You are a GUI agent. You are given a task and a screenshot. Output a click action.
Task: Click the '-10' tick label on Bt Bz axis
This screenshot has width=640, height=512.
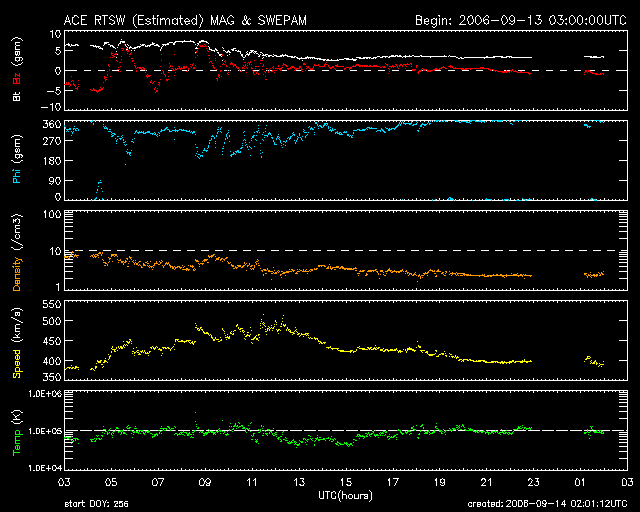(51, 107)
